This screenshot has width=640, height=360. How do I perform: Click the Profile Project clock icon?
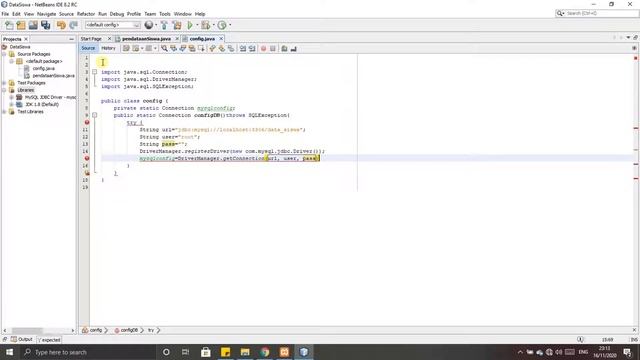click(x=222, y=25)
